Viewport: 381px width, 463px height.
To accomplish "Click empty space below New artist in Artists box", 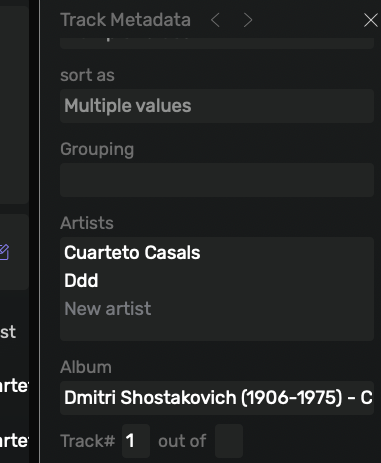I will [217, 329].
